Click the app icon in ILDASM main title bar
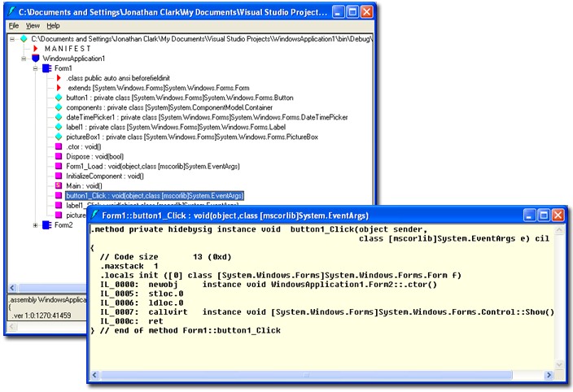Screen dimensions: 573x392 coord(11,11)
